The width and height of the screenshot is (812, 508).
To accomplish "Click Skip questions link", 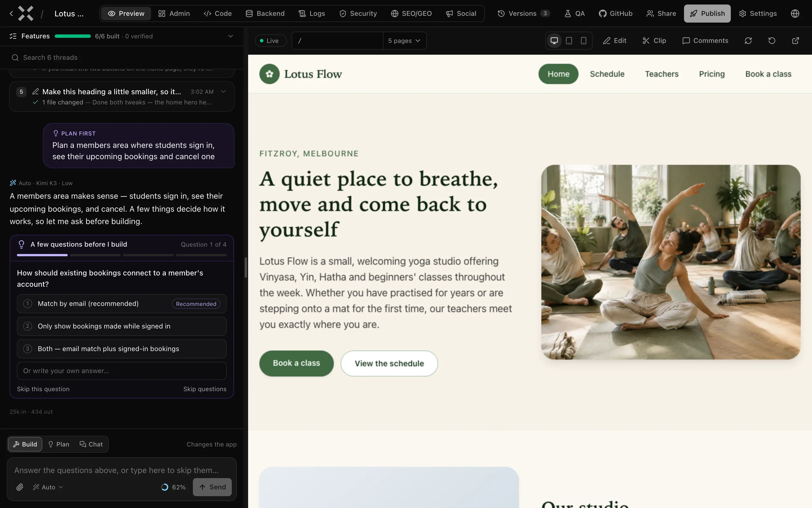I will point(205,389).
